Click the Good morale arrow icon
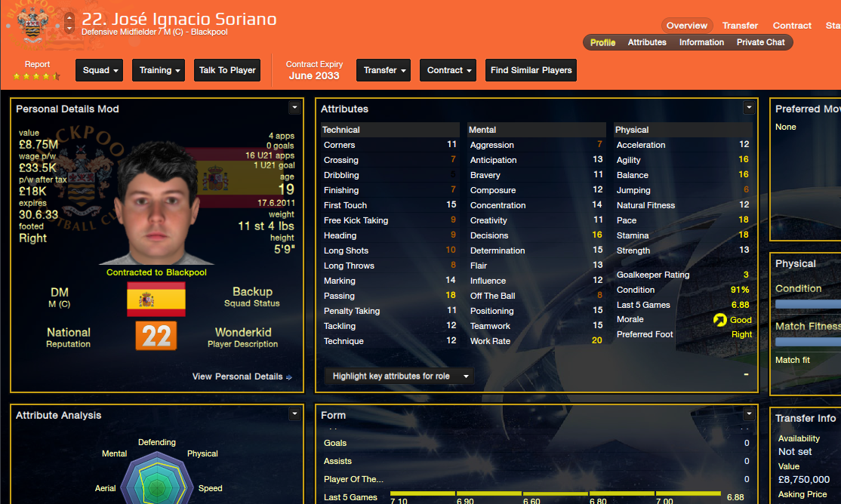 coord(719,320)
